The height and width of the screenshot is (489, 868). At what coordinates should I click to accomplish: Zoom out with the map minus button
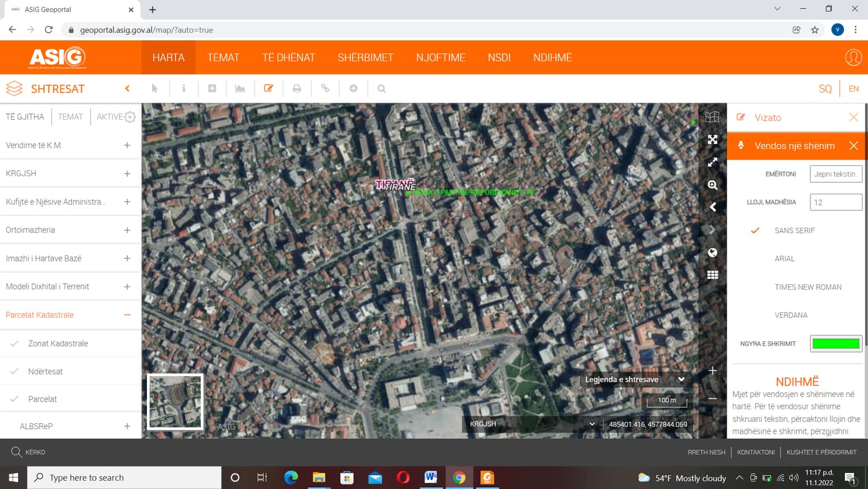coord(712,398)
